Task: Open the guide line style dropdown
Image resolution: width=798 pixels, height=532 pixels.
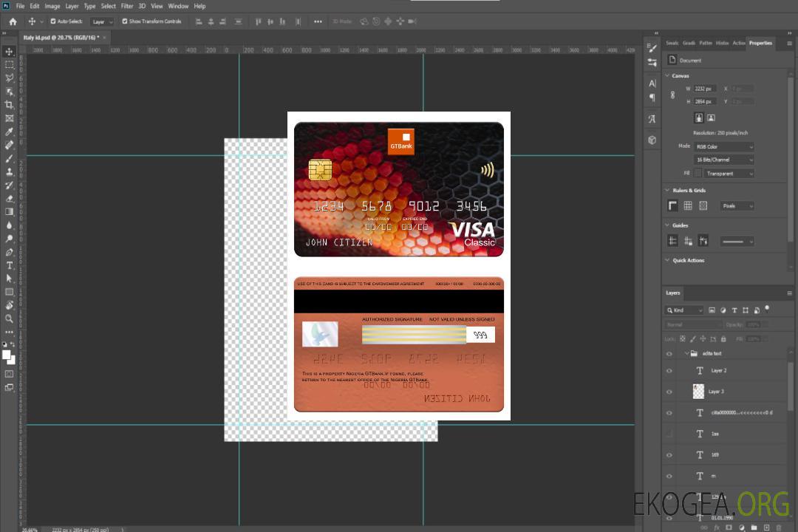Action: tap(737, 242)
